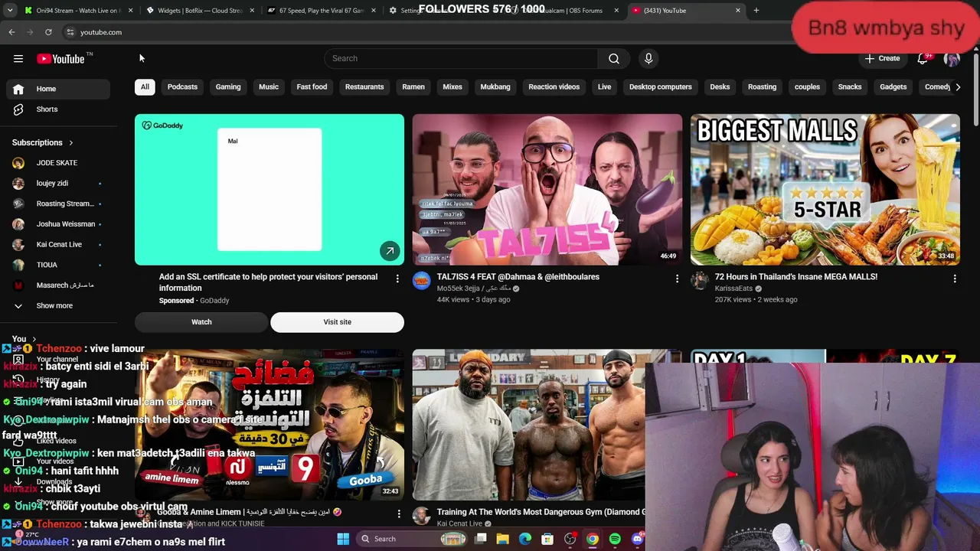Play the BIGGEST MALLS video thumbnail
980x551 pixels.
pos(825,190)
